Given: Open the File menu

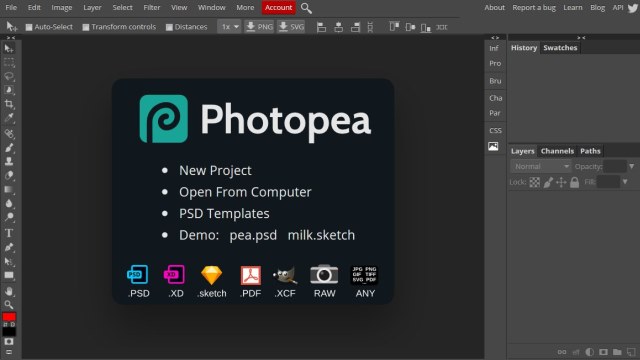Looking at the screenshot, I should 11,8.
